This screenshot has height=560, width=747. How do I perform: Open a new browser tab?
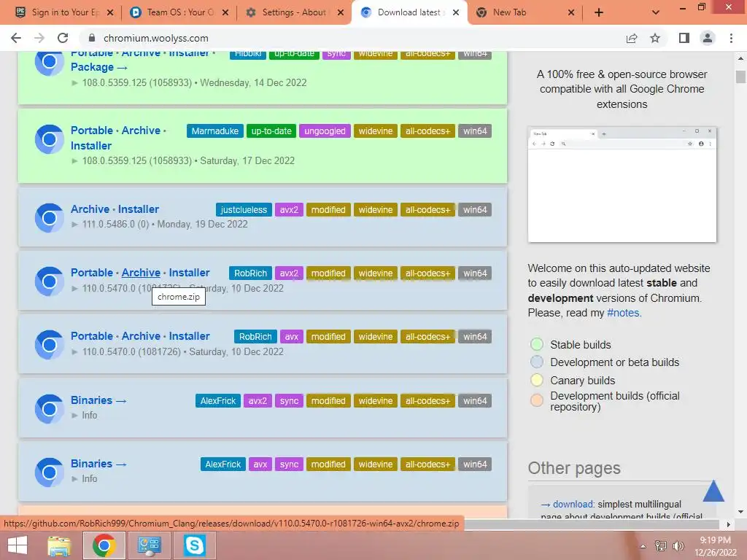coord(599,12)
